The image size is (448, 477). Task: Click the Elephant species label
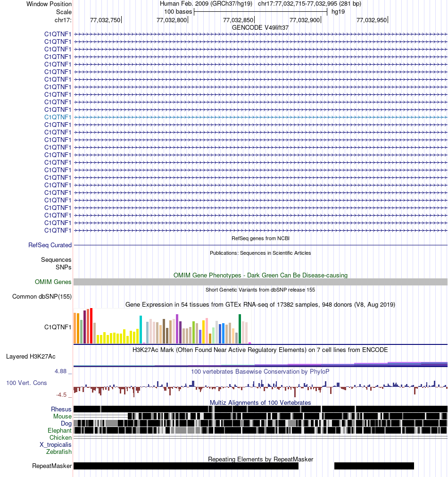click(59, 430)
